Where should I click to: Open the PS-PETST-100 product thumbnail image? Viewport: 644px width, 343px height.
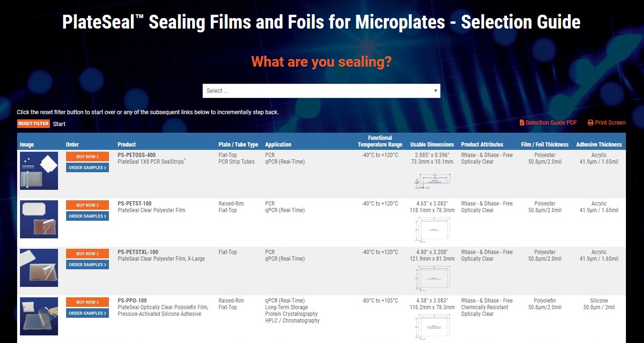point(39,219)
